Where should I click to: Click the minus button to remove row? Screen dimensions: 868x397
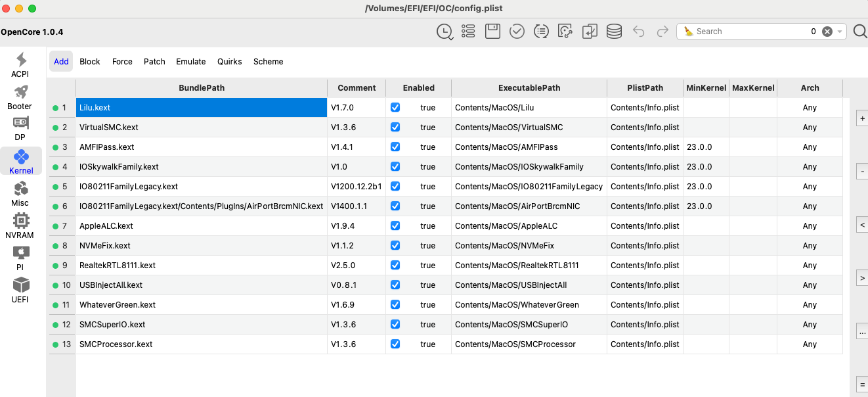click(x=861, y=172)
